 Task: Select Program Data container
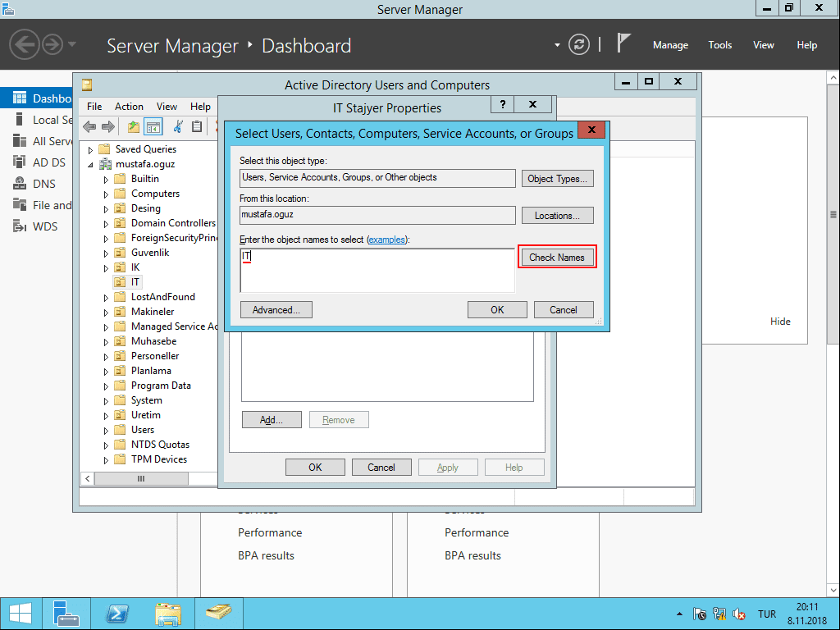(x=161, y=386)
